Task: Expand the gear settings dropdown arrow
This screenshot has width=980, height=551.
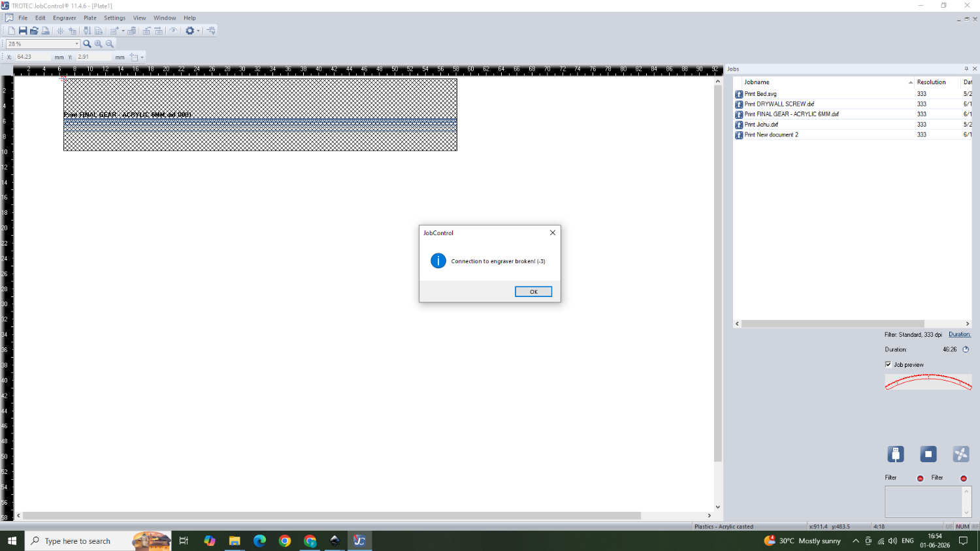Action: (x=198, y=31)
